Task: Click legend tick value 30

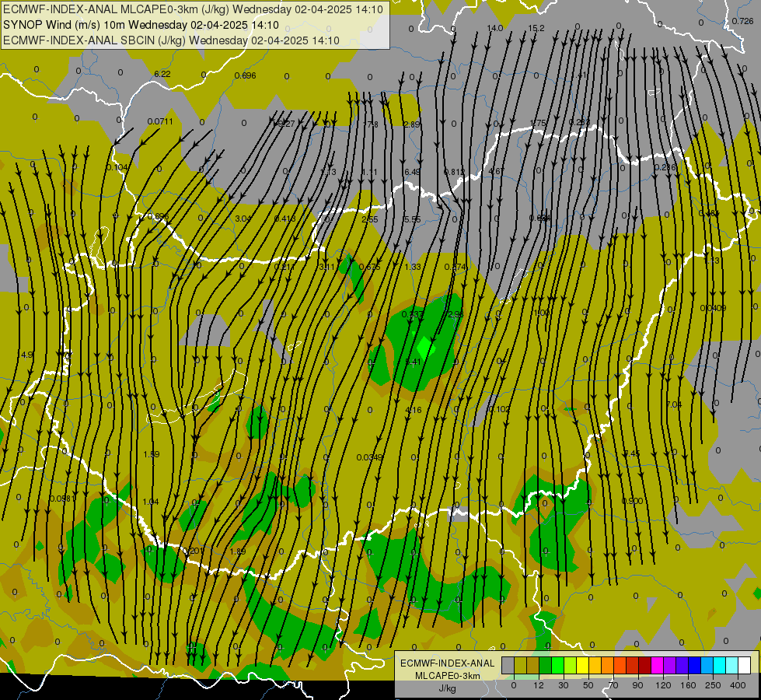Action: (564, 685)
